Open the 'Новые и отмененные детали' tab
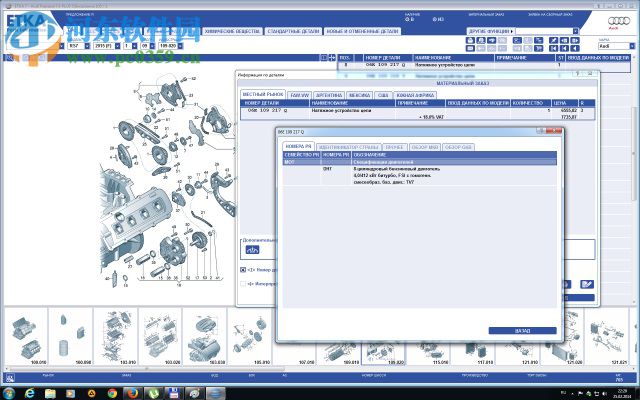The width and height of the screenshot is (640, 400). tap(362, 31)
